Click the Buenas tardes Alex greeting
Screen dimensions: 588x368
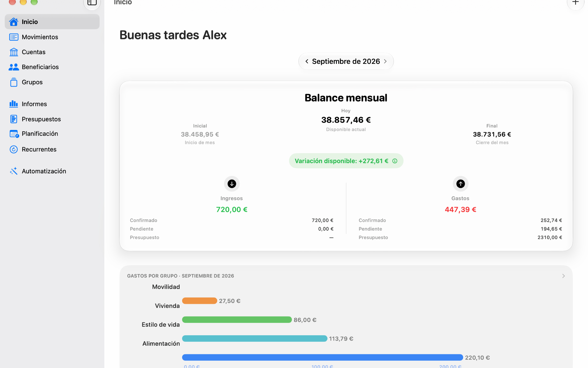point(173,35)
